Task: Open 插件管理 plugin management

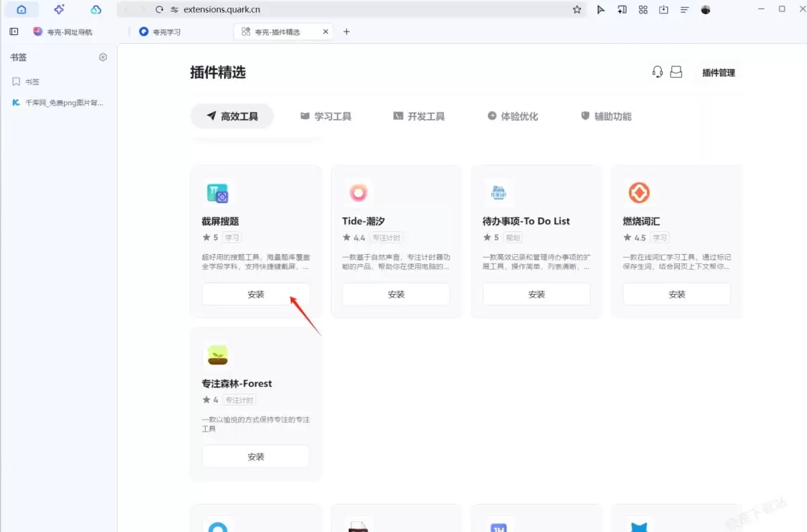Action: tap(718, 73)
